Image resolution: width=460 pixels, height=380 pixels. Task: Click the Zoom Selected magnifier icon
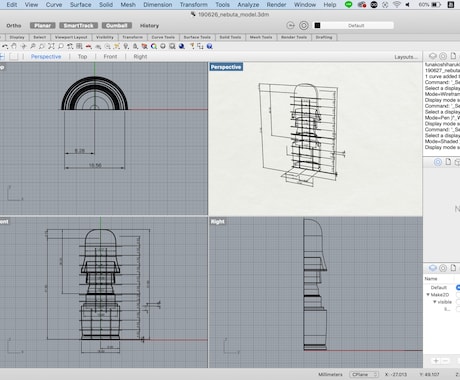[x=61, y=46]
